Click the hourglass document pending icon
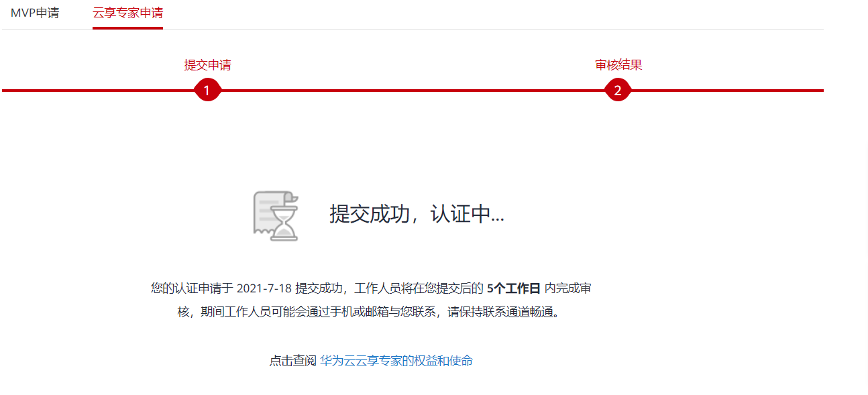Image resolution: width=868 pixels, height=395 pixels. tap(276, 215)
